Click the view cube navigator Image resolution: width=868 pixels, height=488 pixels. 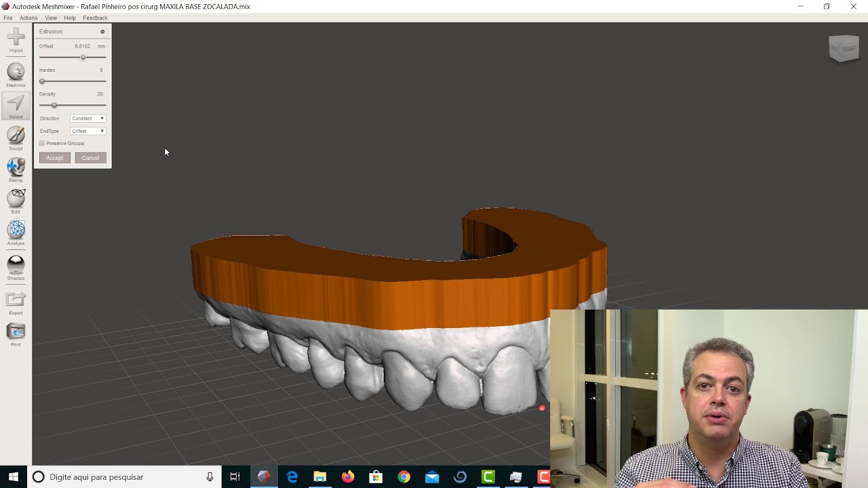(844, 48)
